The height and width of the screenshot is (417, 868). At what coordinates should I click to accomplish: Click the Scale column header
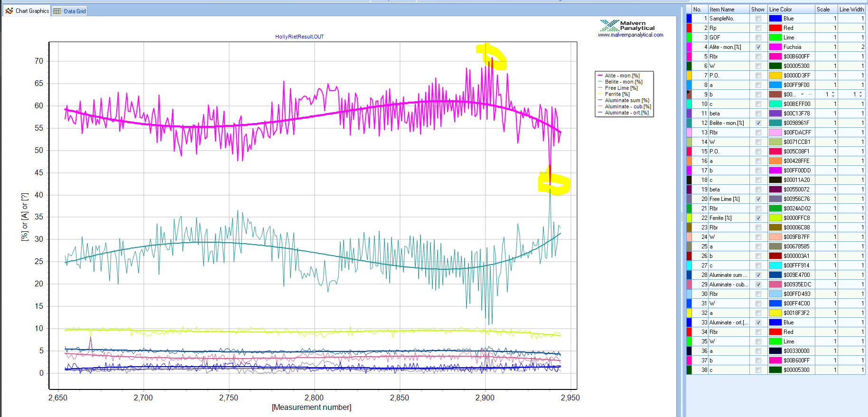point(826,9)
